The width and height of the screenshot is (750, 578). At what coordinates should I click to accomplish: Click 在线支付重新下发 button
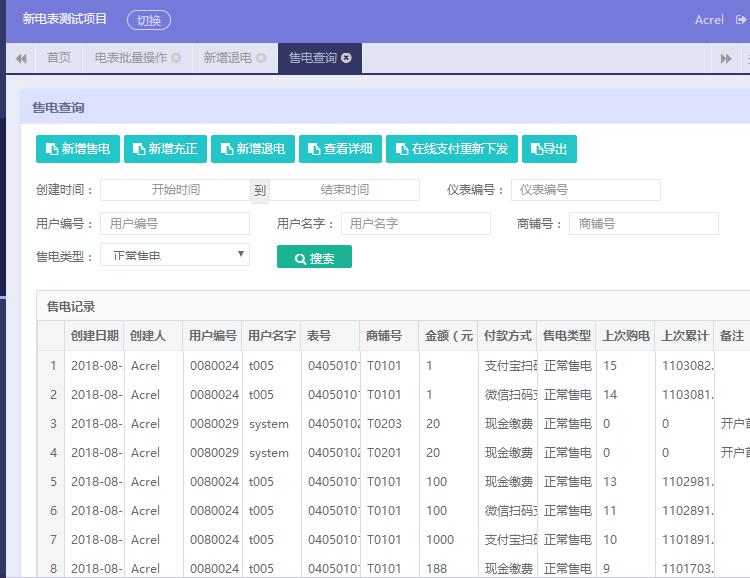[452, 149]
